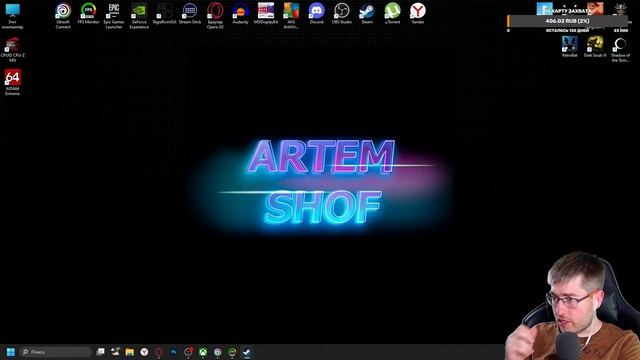Viewport: 640px width, 360px height.
Task: Launch Epic Games Launcher shortcut
Action: 114,16
